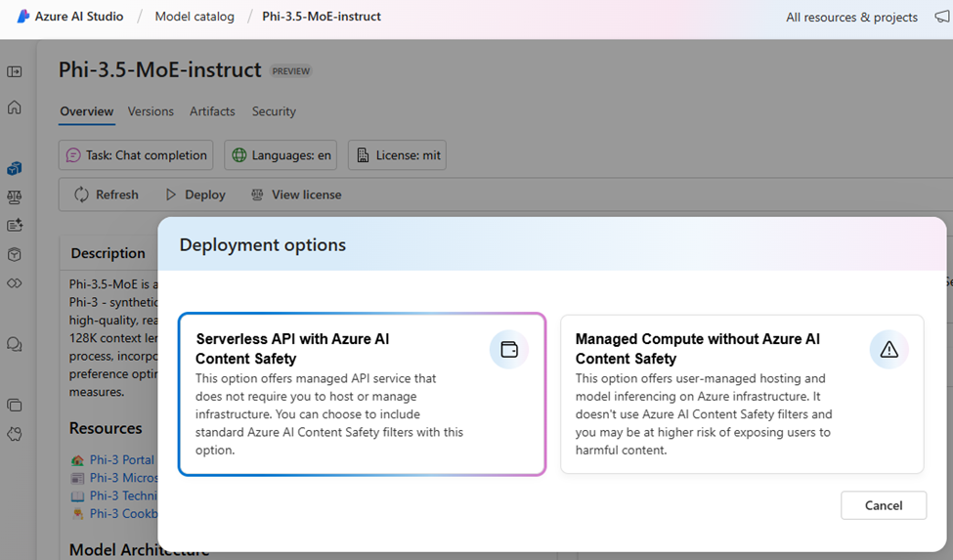Viewport: 953px width, 560px height.
Task: Open the puzzle piece sidebar icon
Action: coord(15,434)
